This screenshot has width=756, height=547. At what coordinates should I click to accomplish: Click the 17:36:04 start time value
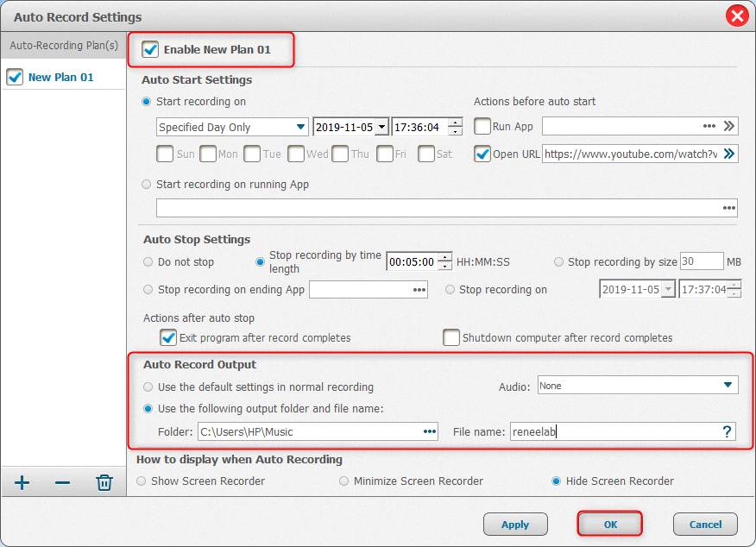pyautogui.click(x=418, y=127)
